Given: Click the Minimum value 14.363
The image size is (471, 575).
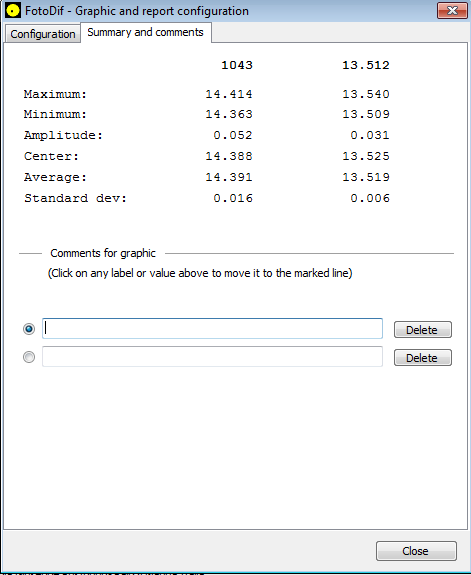Looking at the screenshot, I should click(229, 114).
